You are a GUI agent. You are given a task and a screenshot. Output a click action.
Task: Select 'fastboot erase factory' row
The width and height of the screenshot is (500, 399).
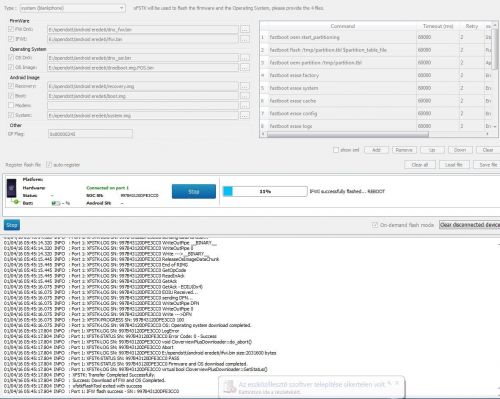(x=376, y=75)
